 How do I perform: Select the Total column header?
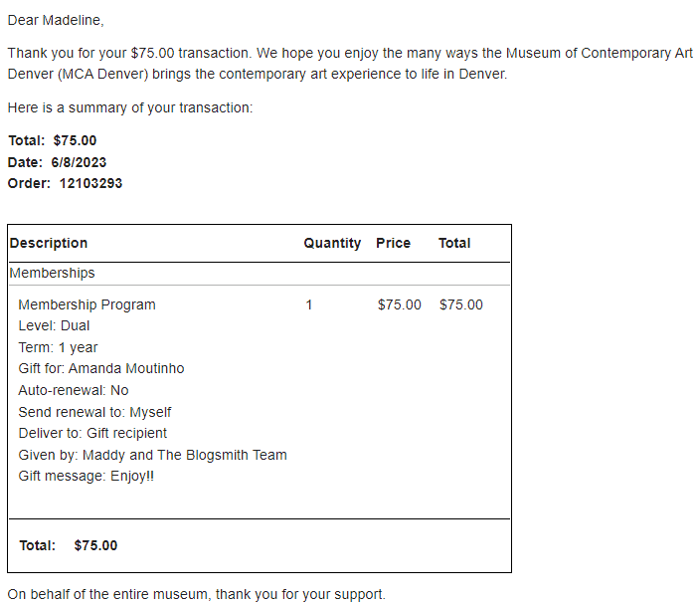click(x=454, y=243)
